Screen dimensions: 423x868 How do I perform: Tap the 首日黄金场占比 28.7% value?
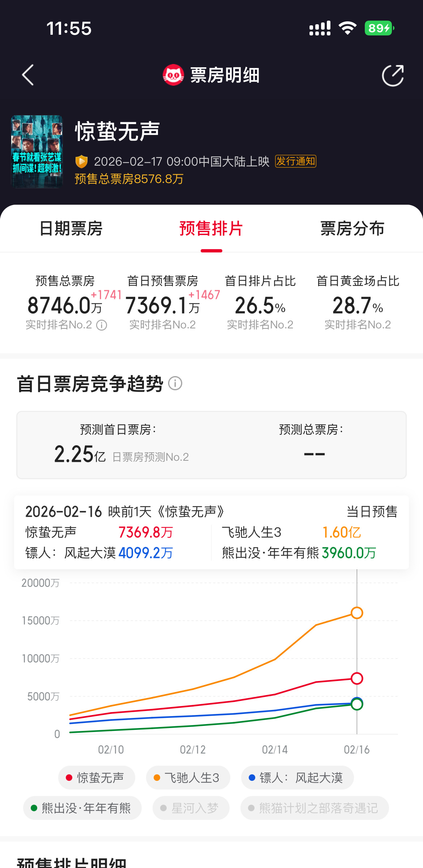[x=358, y=305]
